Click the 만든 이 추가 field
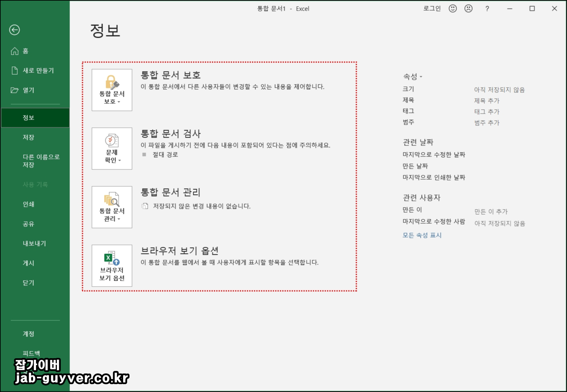The height and width of the screenshot is (392, 567). click(491, 211)
